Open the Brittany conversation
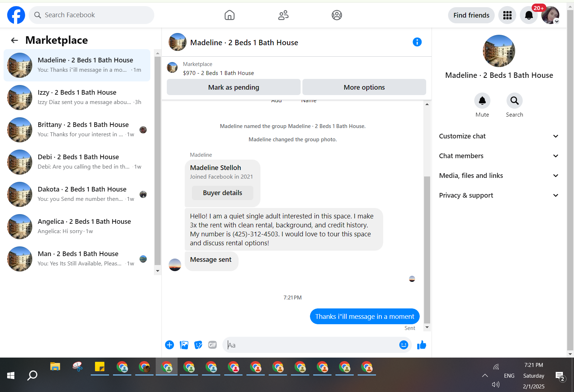Image resolution: width=574 pixels, height=392 pixels. (x=77, y=130)
